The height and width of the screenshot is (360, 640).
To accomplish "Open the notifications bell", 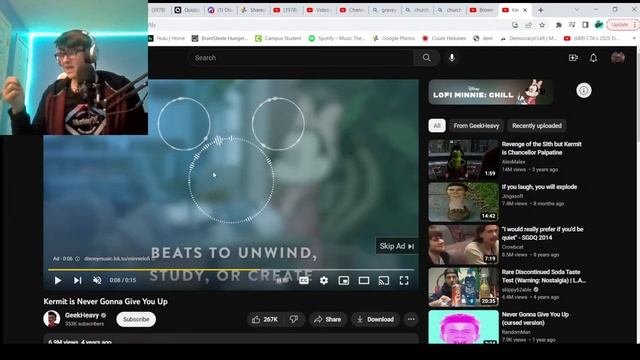I will pyautogui.click(x=593, y=58).
